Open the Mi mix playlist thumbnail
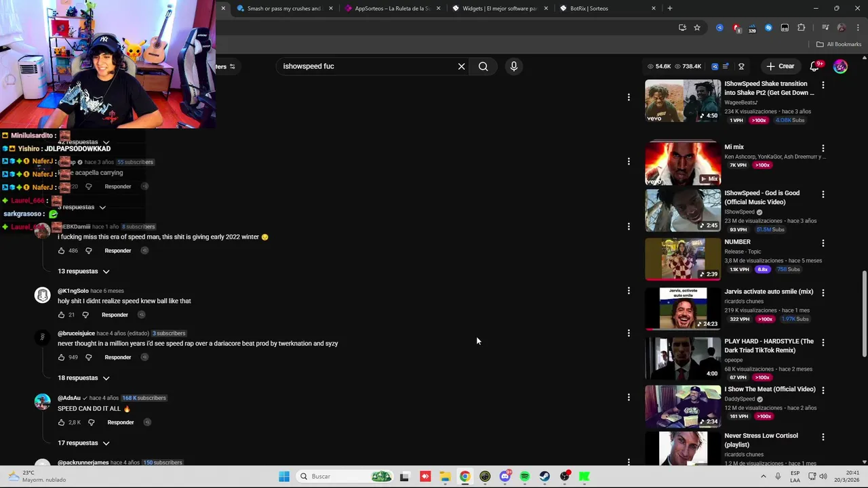The image size is (868, 488). [683, 163]
